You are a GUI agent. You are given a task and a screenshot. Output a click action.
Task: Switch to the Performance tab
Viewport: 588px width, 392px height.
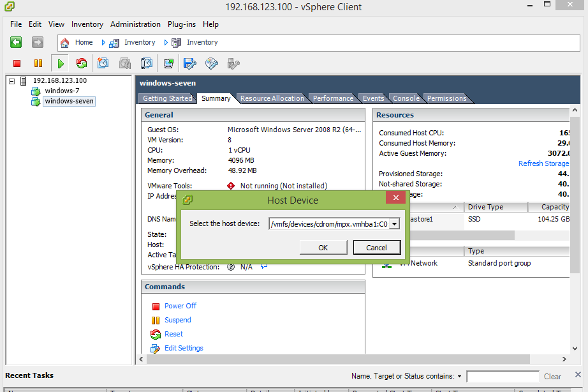332,98
